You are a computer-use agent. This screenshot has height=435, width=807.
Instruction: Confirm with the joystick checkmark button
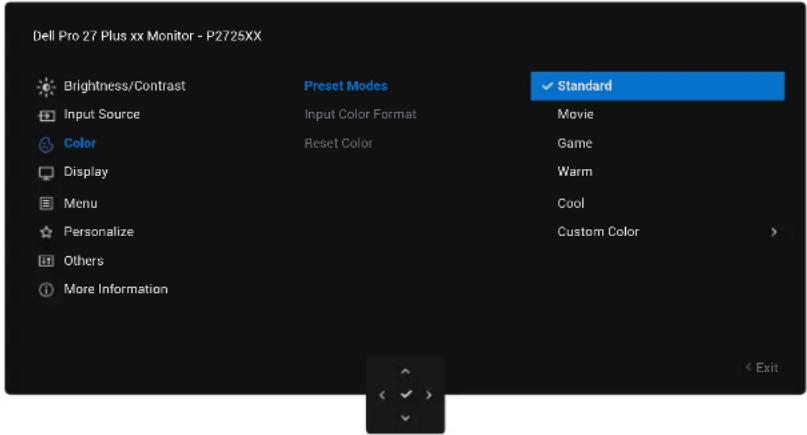tap(406, 394)
